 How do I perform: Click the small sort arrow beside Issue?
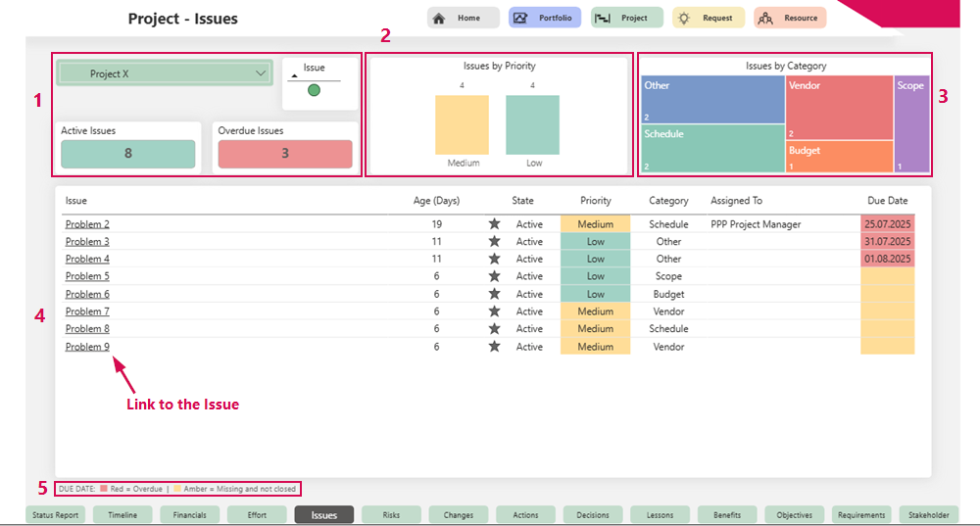click(x=295, y=75)
